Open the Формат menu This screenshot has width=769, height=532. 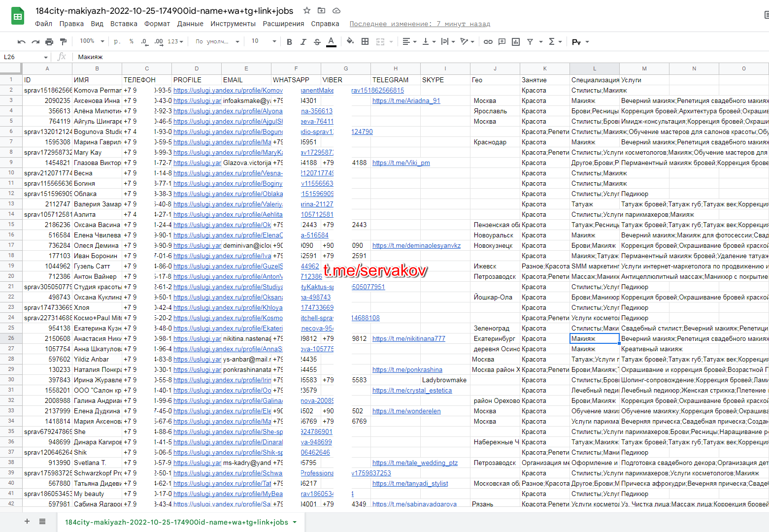click(x=157, y=24)
